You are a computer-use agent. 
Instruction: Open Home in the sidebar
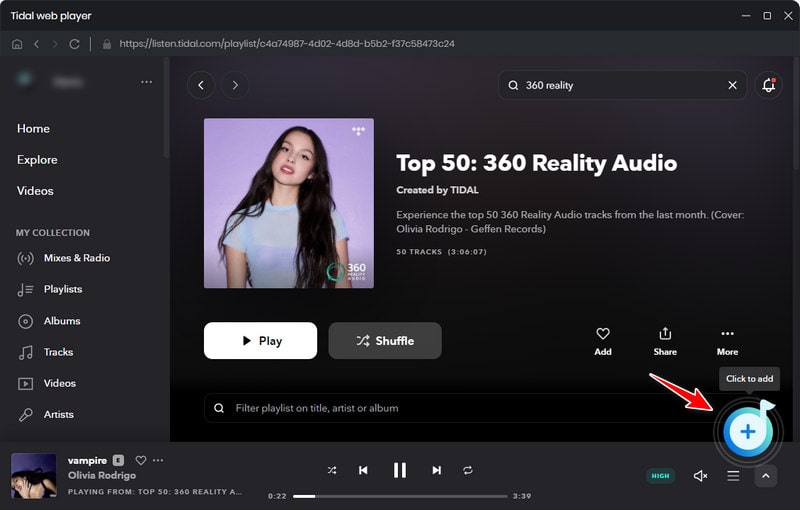click(x=33, y=129)
